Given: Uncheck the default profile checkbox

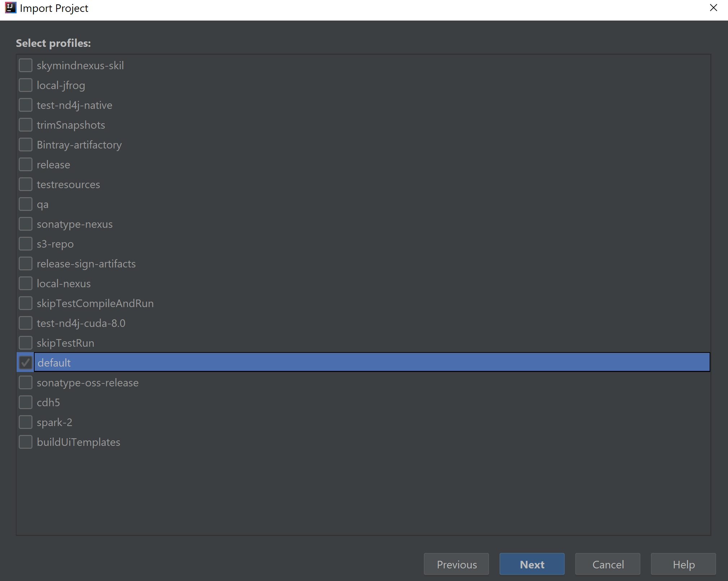Looking at the screenshot, I should point(26,363).
